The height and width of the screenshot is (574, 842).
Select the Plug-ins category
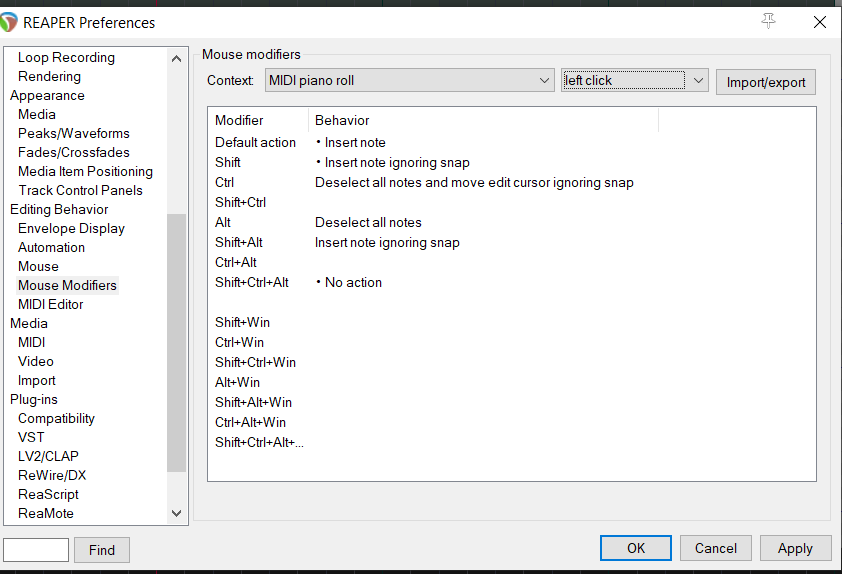[x=33, y=399]
